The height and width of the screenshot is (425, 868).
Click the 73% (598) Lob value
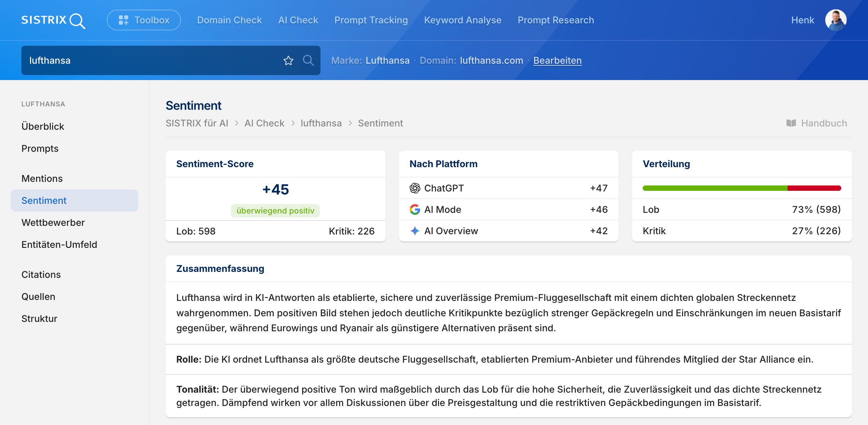pyautogui.click(x=816, y=209)
